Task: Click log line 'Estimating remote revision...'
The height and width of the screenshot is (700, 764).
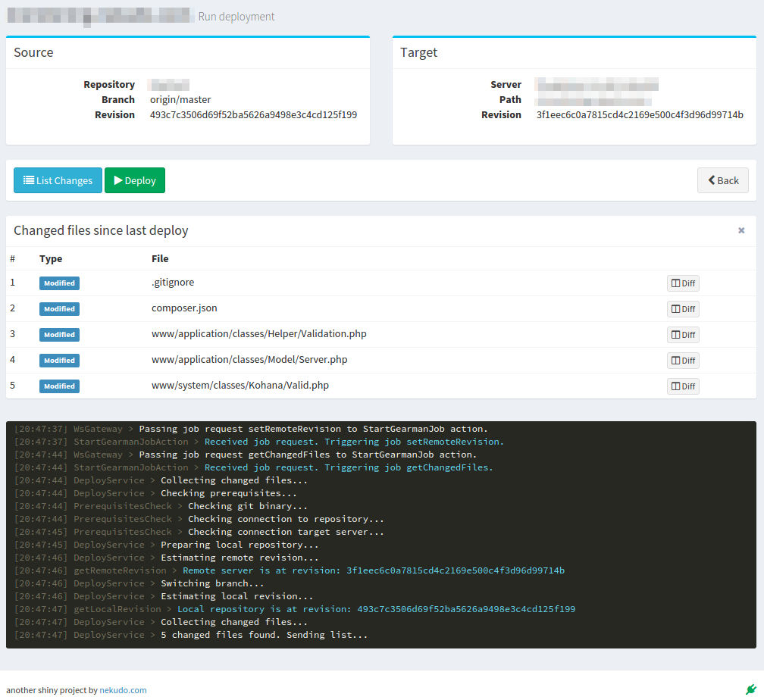Action: coord(240,558)
